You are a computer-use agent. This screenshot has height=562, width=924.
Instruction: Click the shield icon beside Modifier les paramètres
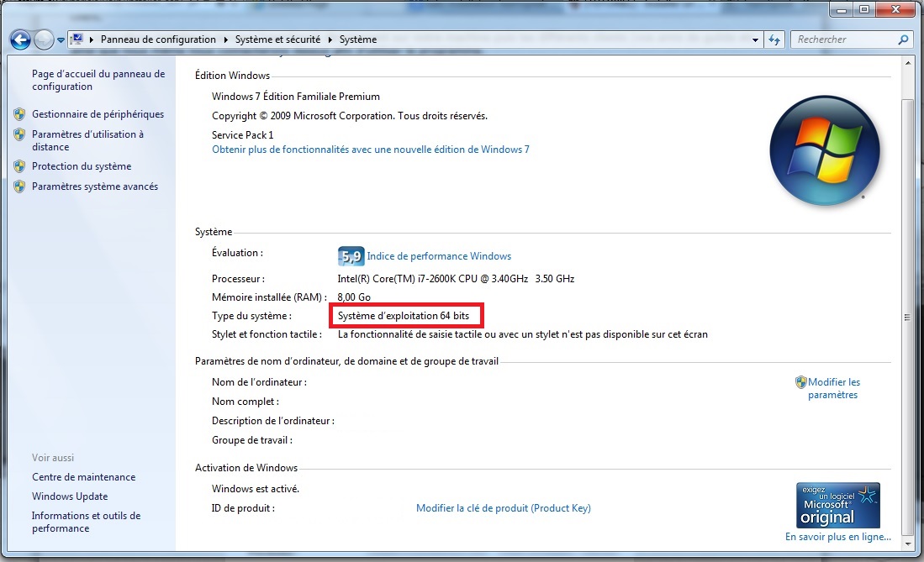(800, 382)
